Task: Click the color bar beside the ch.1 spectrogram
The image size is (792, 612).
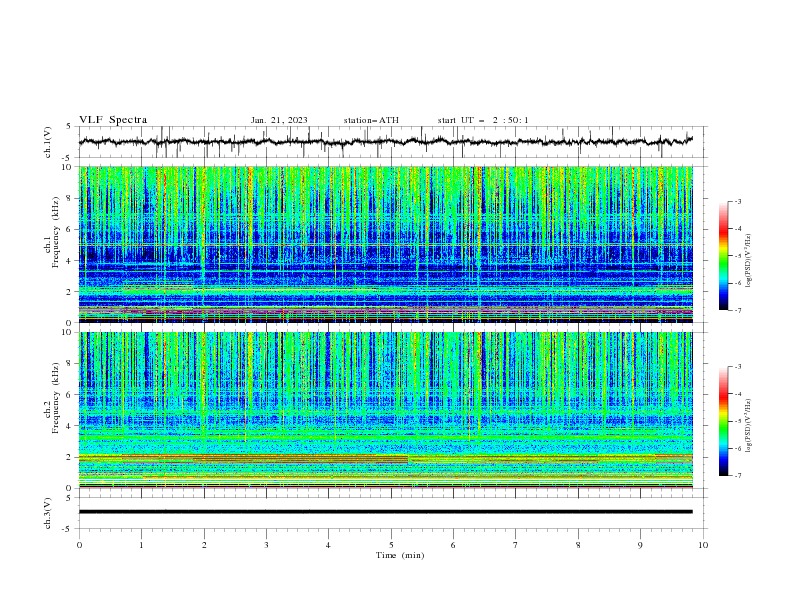Action: [723, 256]
